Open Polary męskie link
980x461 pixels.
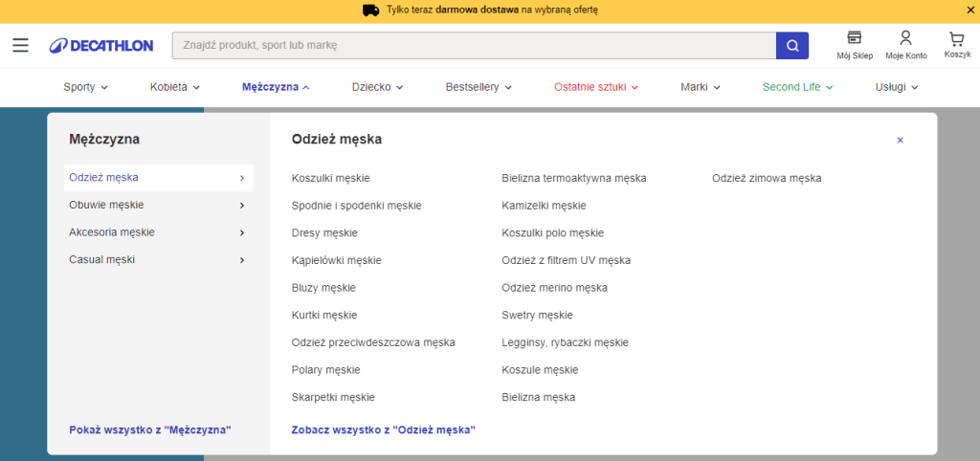pyautogui.click(x=325, y=370)
